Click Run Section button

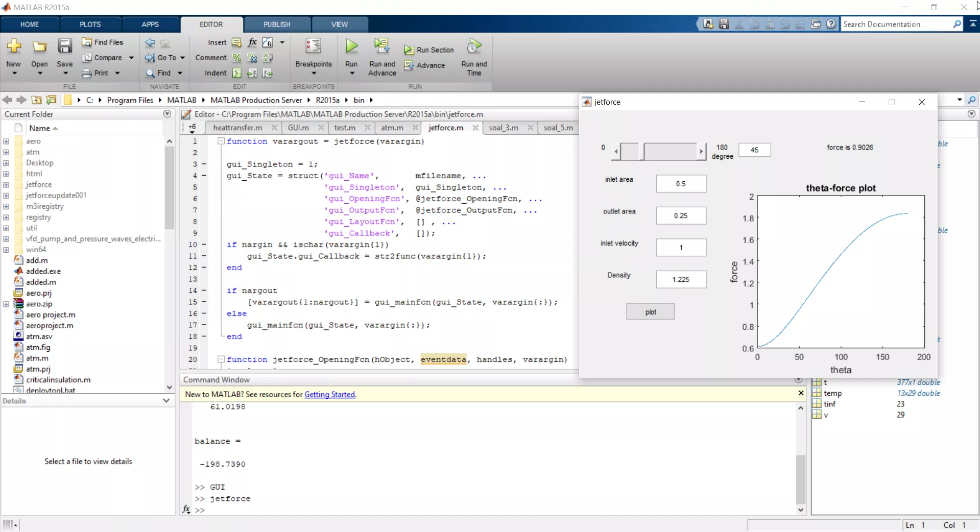(x=428, y=50)
